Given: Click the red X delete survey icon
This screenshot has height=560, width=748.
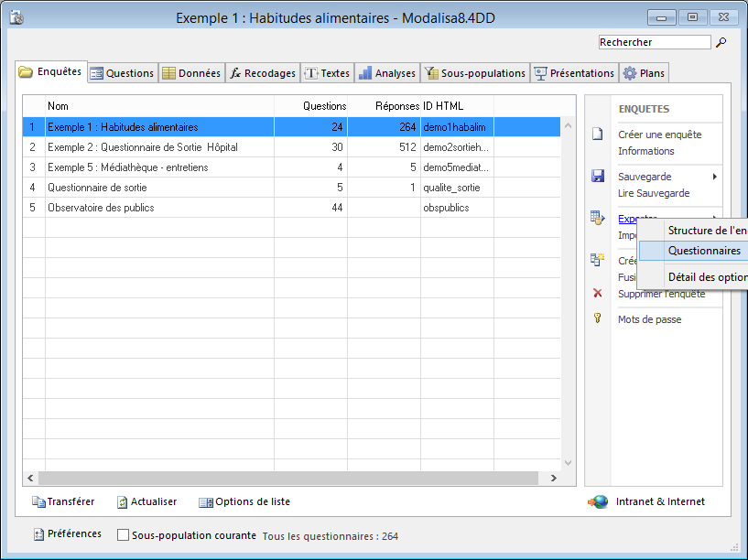Looking at the screenshot, I should tap(597, 294).
